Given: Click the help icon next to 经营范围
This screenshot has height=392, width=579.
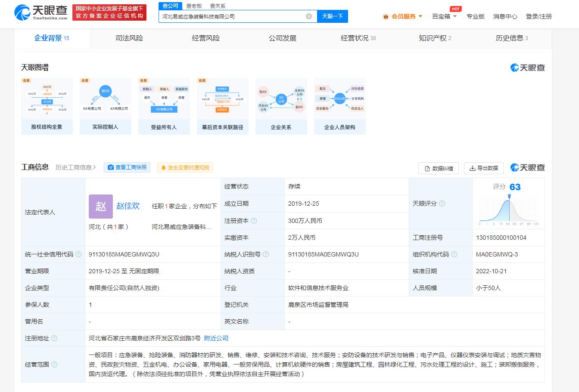Looking at the screenshot, I should click(54, 364).
